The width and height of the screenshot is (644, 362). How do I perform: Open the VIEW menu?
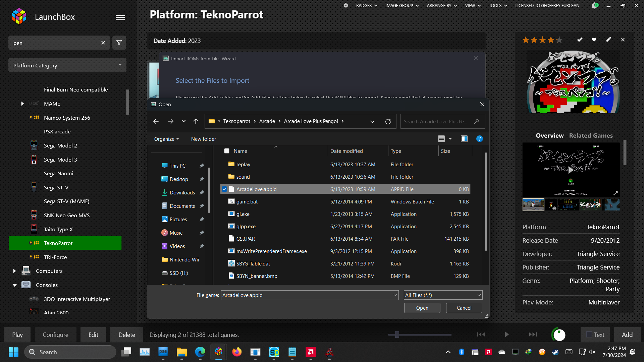[x=473, y=5]
